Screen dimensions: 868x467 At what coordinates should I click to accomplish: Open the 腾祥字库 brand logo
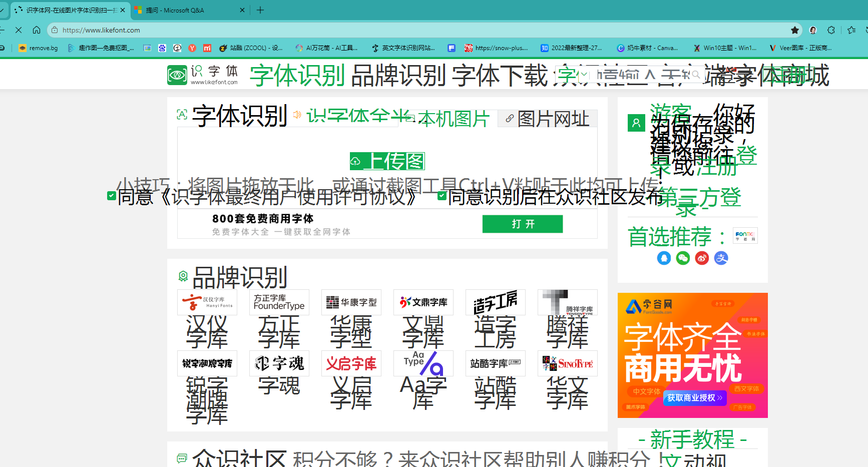pos(568,302)
